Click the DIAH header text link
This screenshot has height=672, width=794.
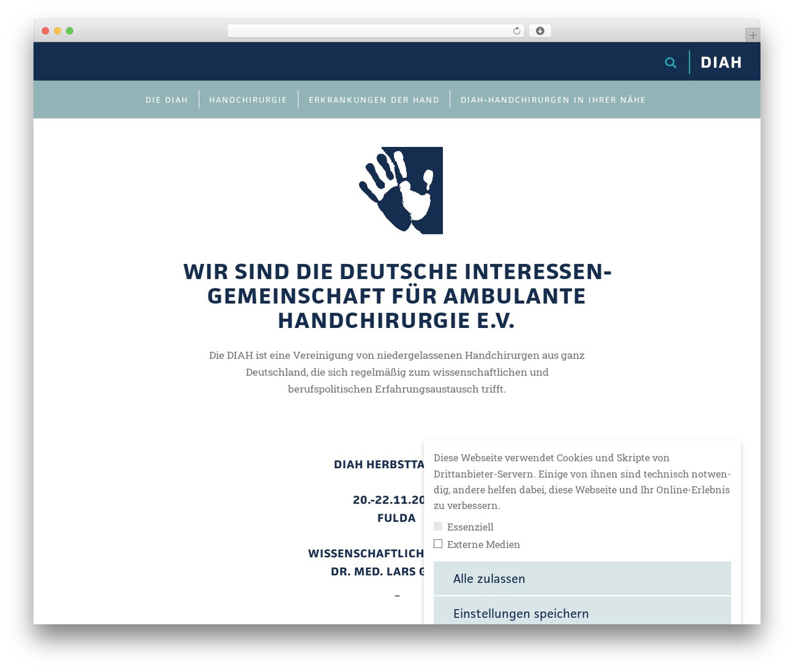click(x=721, y=63)
